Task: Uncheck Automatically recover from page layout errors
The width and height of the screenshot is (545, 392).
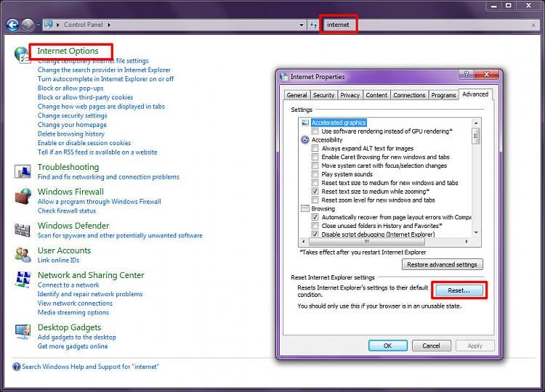Action: point(315,217)
